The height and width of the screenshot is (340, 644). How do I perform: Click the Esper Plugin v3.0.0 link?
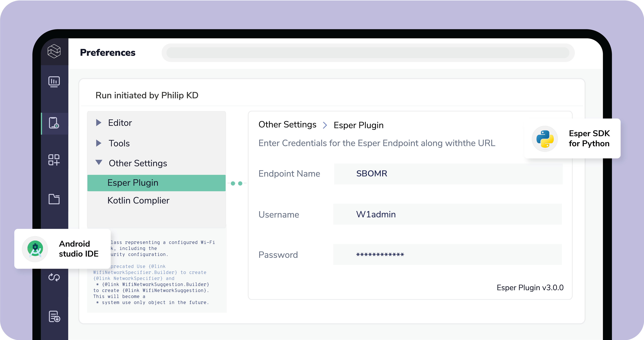click(530, 287)
